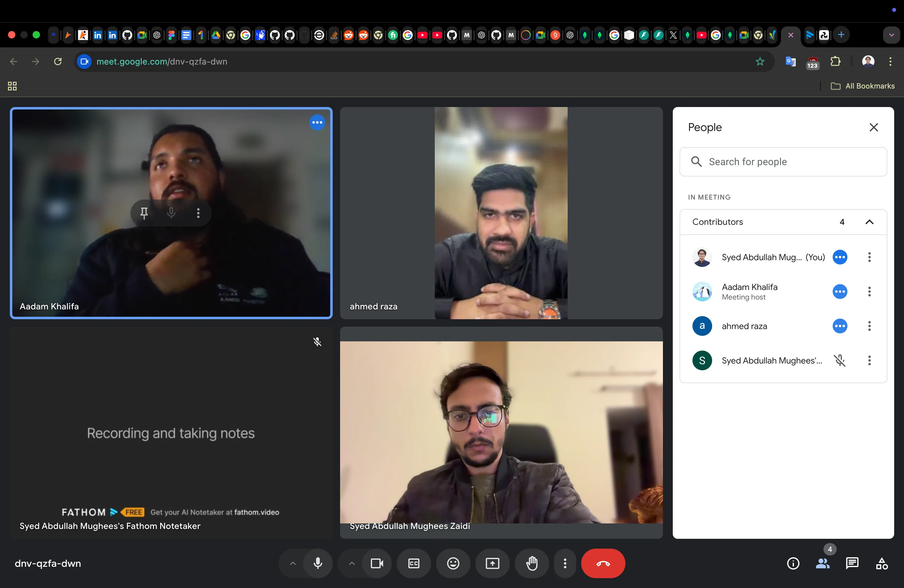Leave the call
The height and width of the screenshot is (588, 904).
point(603,563)
